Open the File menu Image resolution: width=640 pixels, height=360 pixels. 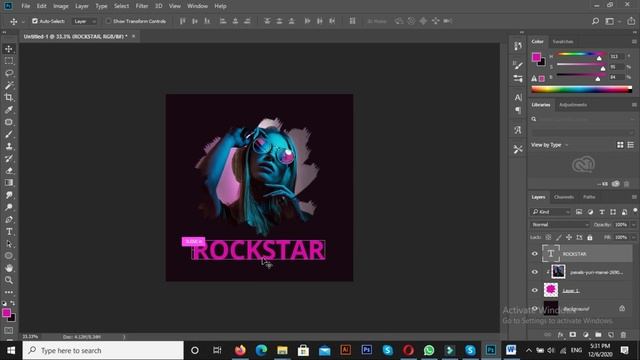[x=26, y=6]
